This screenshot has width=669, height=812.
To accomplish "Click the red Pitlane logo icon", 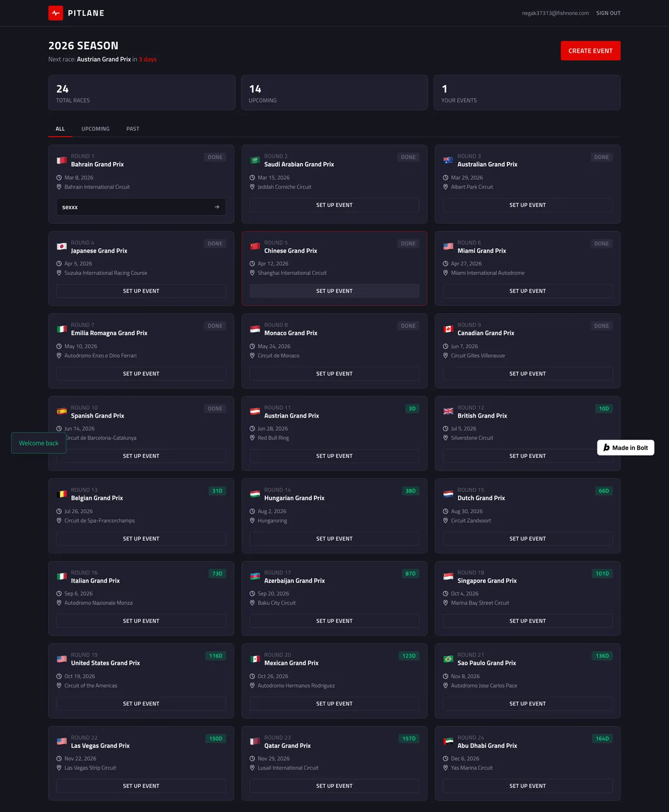I will pos(56,13).
